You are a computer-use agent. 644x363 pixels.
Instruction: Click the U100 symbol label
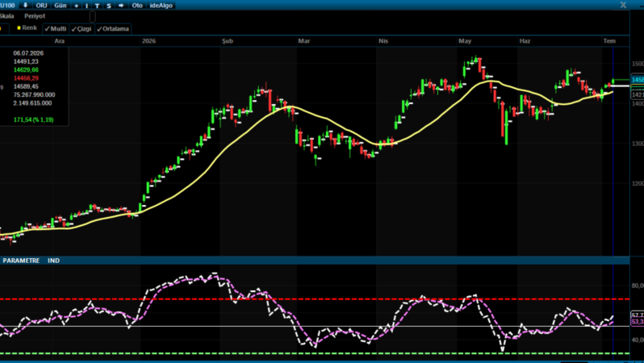point(8,6)
